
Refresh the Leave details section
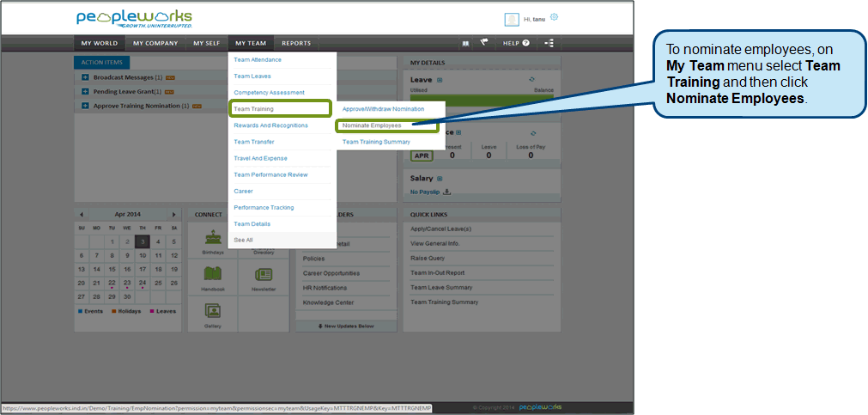[532, 80]
